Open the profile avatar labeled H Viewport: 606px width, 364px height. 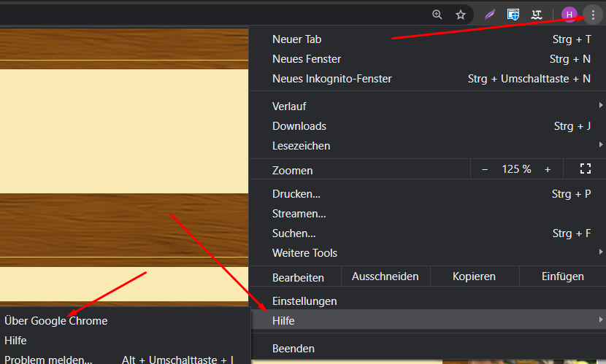(569, 14)
